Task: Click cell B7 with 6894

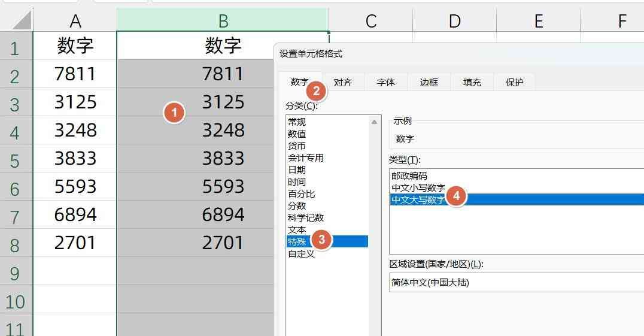Action: click(195, 215)
